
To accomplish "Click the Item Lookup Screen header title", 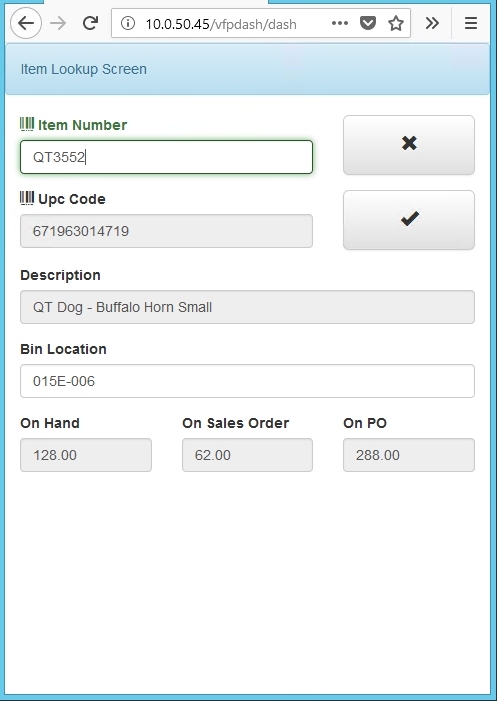I will 84,69.
